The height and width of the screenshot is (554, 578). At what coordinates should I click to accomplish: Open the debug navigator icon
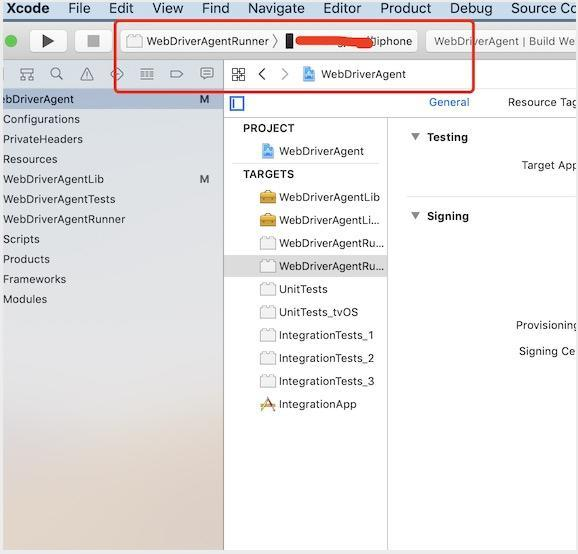coord(147,74)
